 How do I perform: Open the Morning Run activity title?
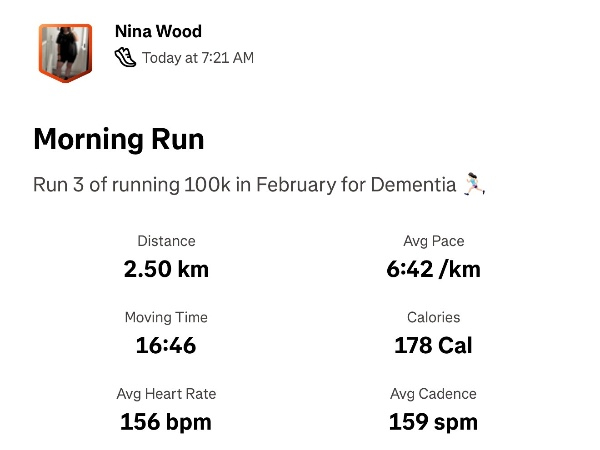(119, 139)
